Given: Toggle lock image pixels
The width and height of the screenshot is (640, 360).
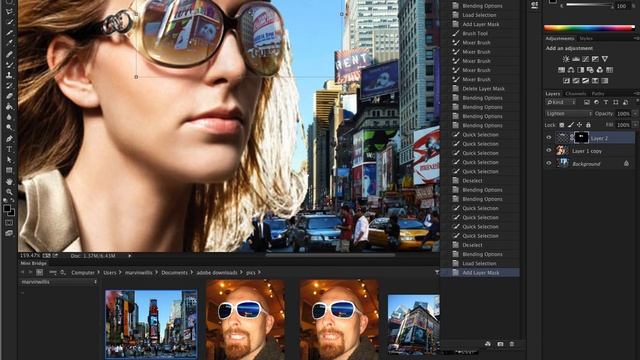Looking at the screenshot, I should 571,125.
